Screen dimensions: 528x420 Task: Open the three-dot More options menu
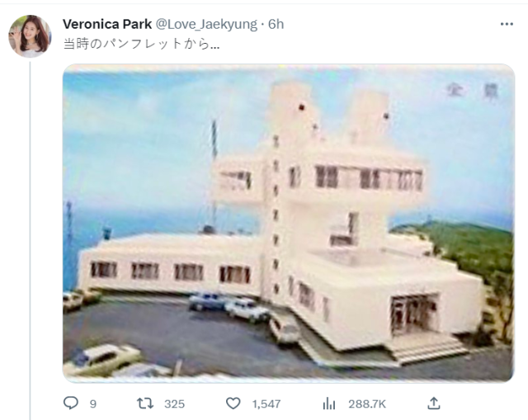(507, 24)
